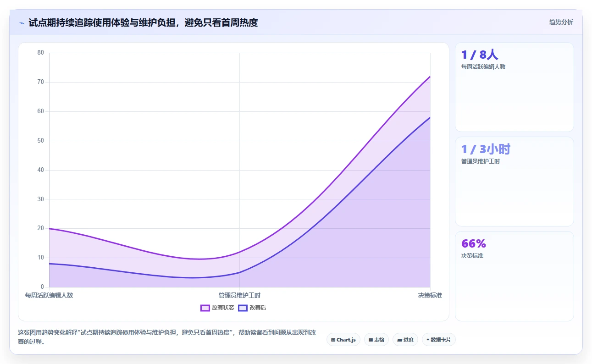Click the 每周活跃编辑人数 x-axis label
This screenshot has width=592, height=364.
pos(49,295)
